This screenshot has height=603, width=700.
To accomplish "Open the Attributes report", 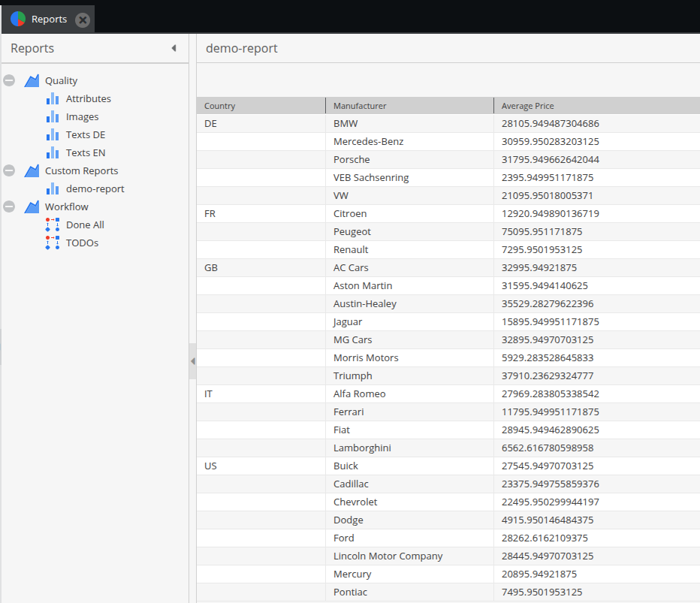I will click(89, 98).
